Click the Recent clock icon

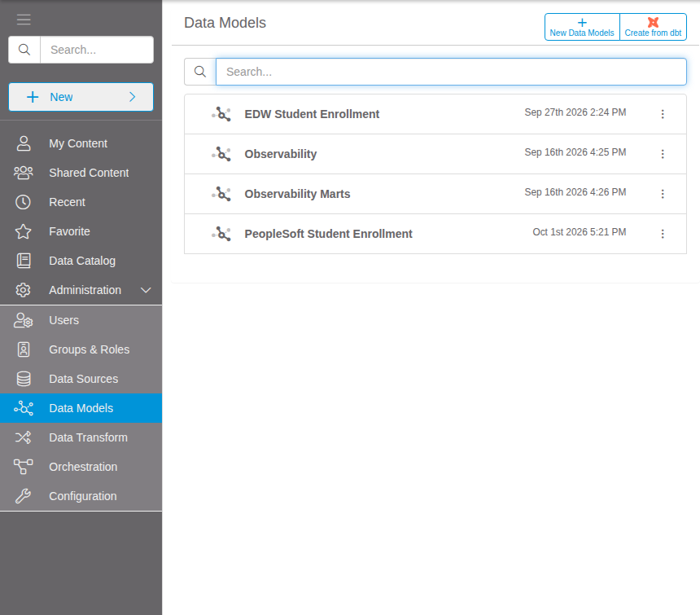coord(24,202)
